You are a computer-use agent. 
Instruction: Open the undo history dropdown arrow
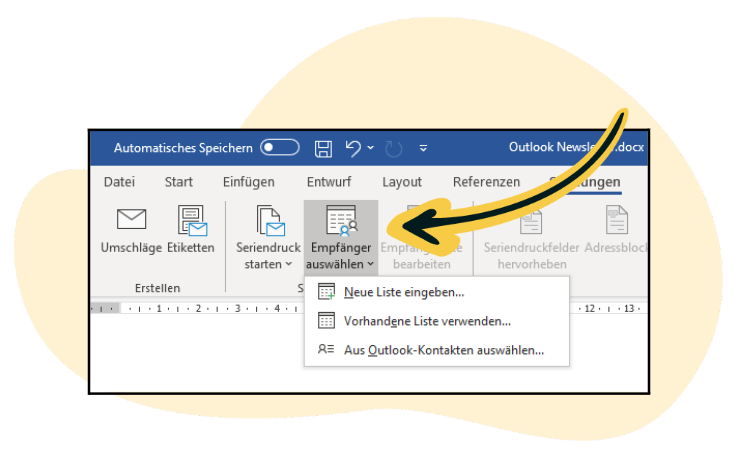[371, 148]
